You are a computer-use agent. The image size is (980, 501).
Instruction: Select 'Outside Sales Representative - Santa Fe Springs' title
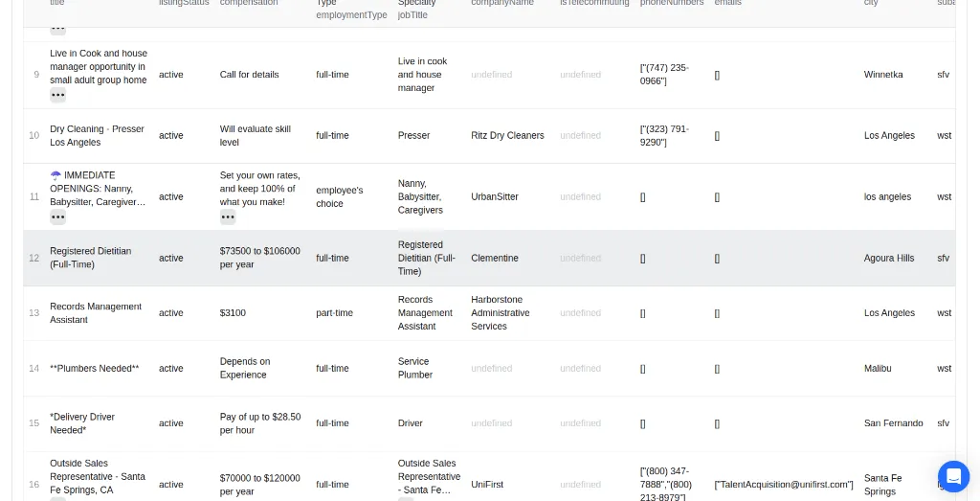click(x=98, y=477)
